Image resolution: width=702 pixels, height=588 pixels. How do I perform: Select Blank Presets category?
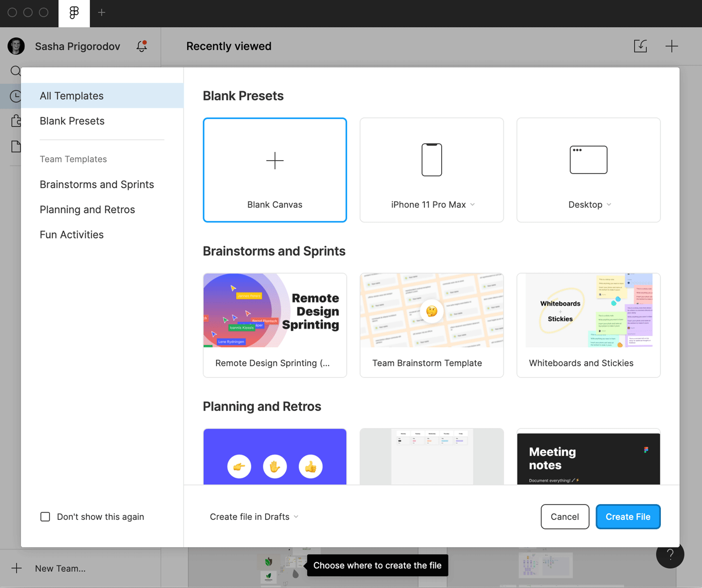coord(102,121)
